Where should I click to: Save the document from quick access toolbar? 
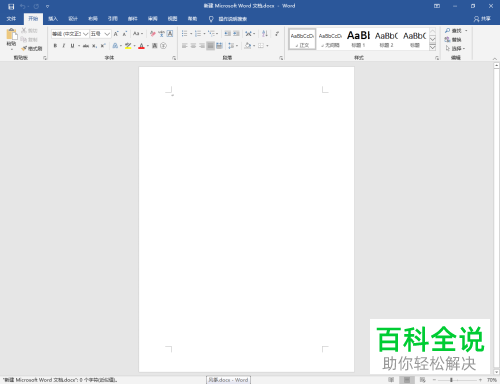point(11,6)
